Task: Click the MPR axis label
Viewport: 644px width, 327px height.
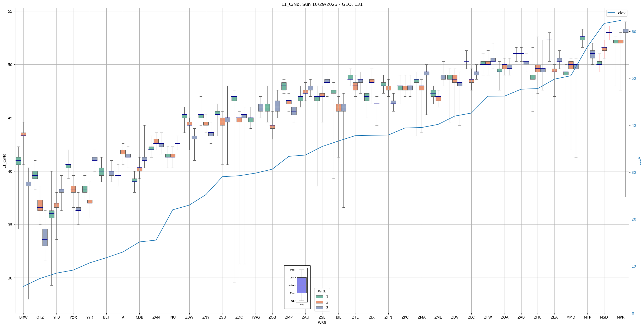Action: [621, 317]
